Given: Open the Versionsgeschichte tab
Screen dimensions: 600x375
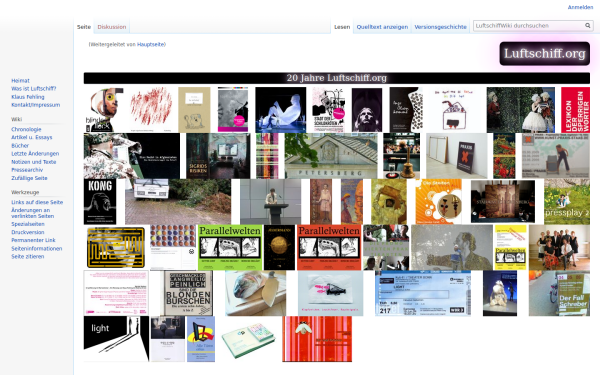Looking at the screenshot, I should pyautogui.click(x=440, y=27).
